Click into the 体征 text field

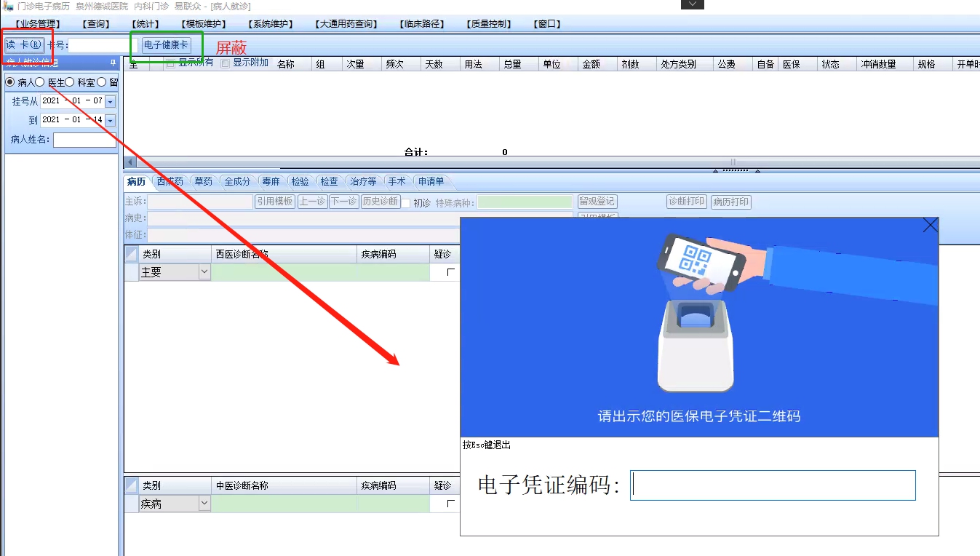304,235
